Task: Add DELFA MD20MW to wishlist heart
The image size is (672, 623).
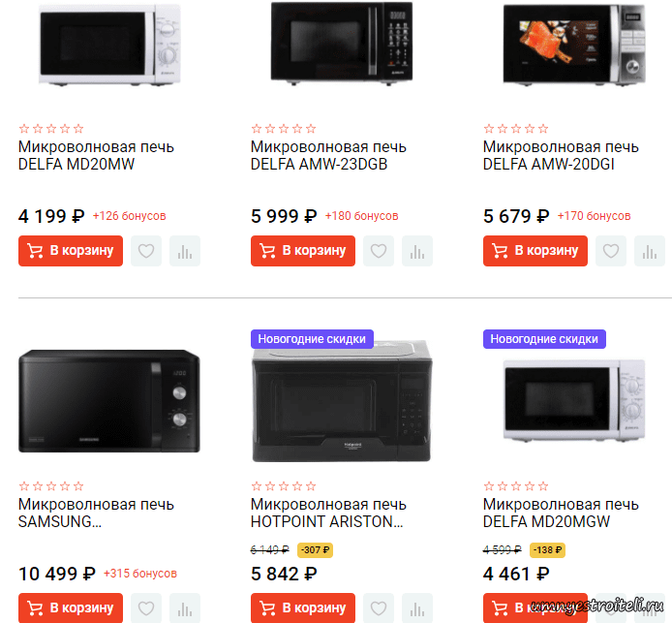Action: tap(146, 251)
